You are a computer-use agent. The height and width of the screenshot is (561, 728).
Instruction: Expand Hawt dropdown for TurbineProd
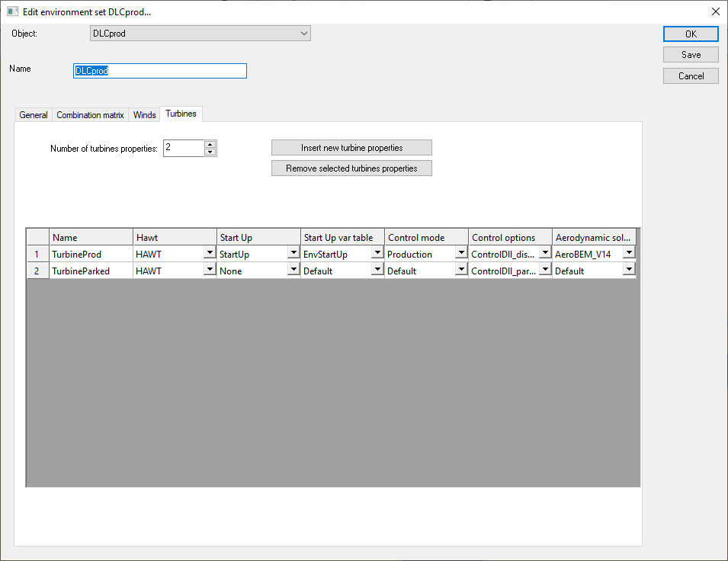point(210,254)
